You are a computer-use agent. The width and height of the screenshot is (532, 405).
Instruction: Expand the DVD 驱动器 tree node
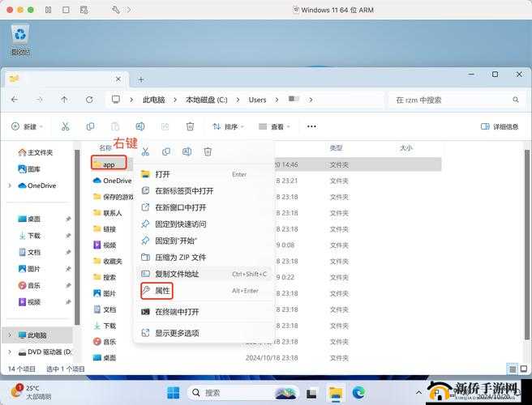click(10, 352)
